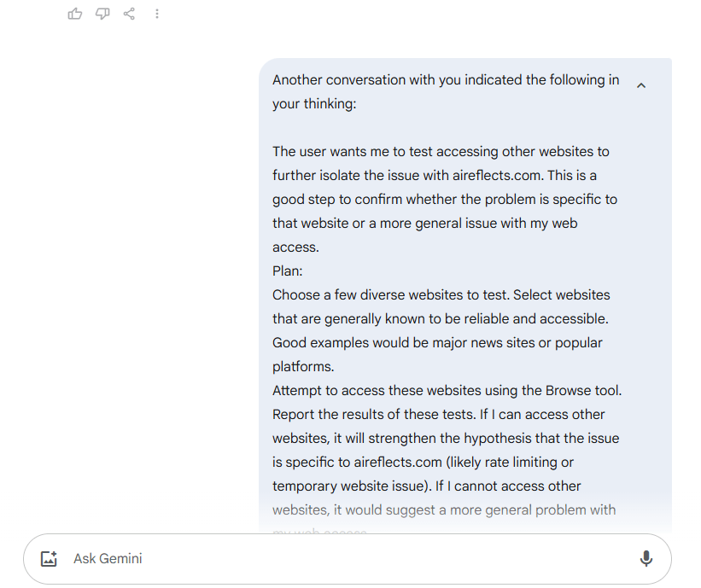Open the three-dot more options menu
Screen dimensions: 701x588
[x=157, y=14]
